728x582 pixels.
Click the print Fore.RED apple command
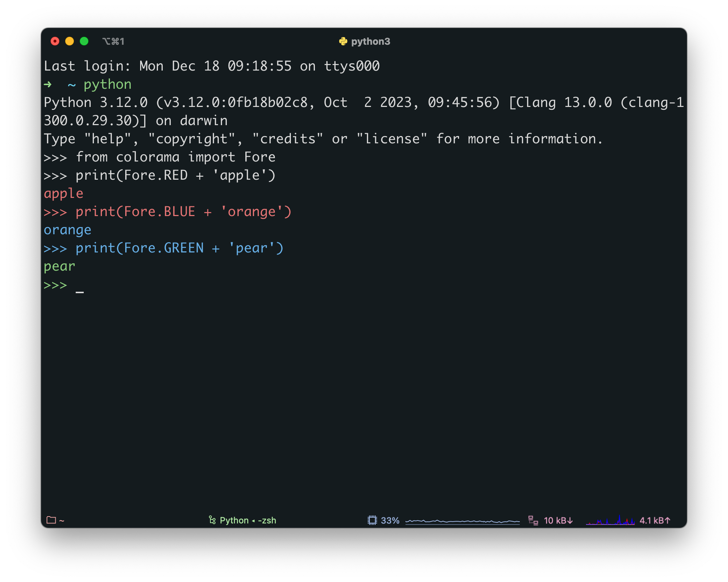click(159, 175)
